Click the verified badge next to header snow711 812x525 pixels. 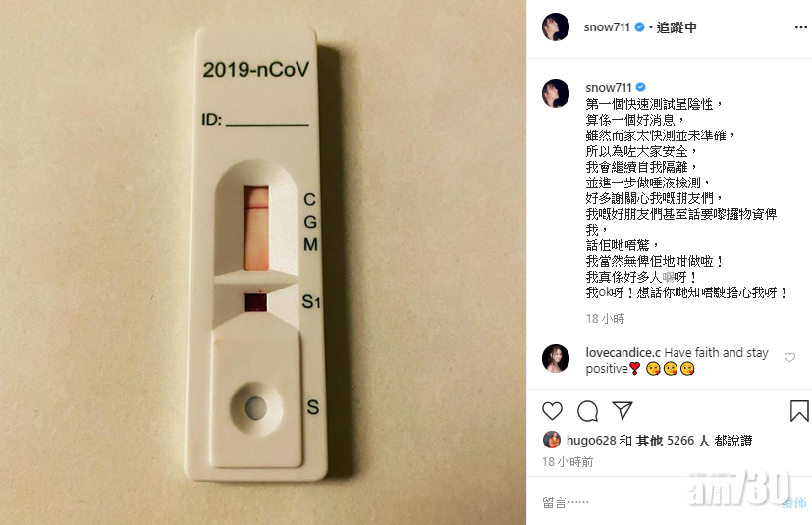(x=639, y=26)
